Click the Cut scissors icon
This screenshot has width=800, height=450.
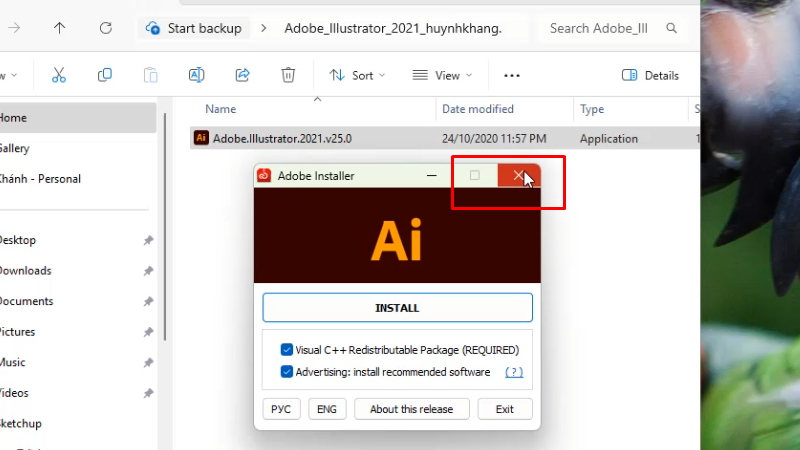point(58,75)
